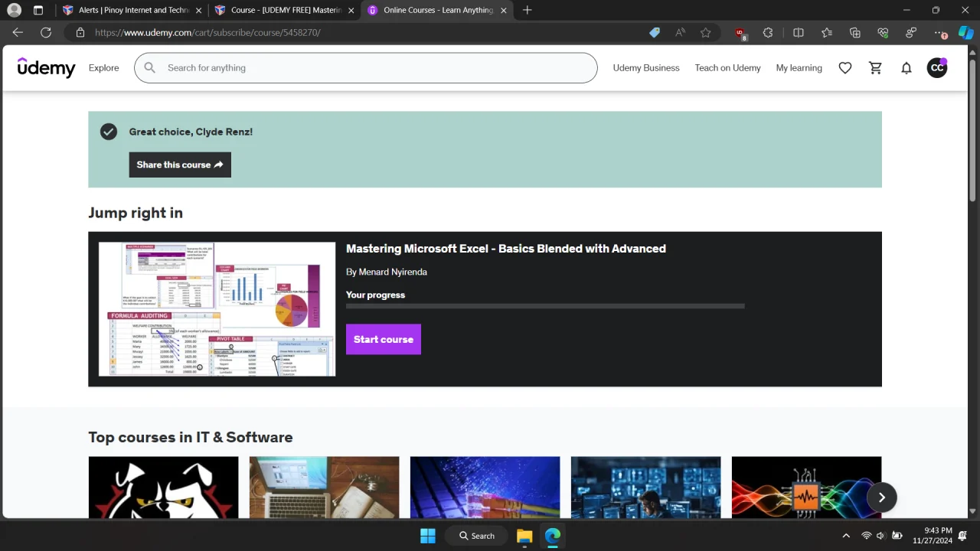
Task: Close the Course - [UDEMY FREE] tab
Action: [x=351, y=10]
